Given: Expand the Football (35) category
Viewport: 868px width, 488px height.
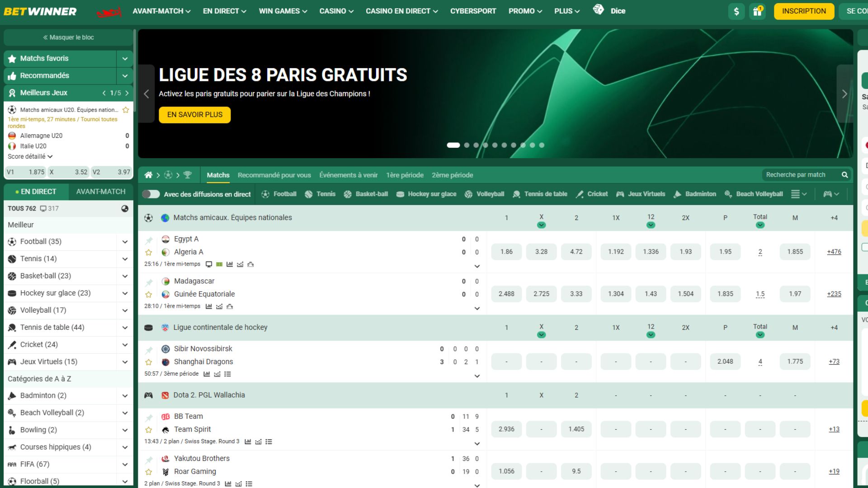Looking at the screenshot, I should tap(125, 242).
